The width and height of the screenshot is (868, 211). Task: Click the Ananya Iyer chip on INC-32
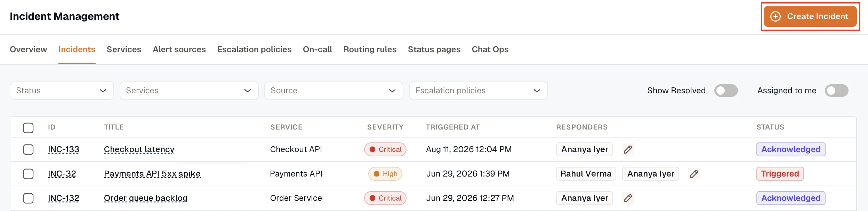click(651, 174)
